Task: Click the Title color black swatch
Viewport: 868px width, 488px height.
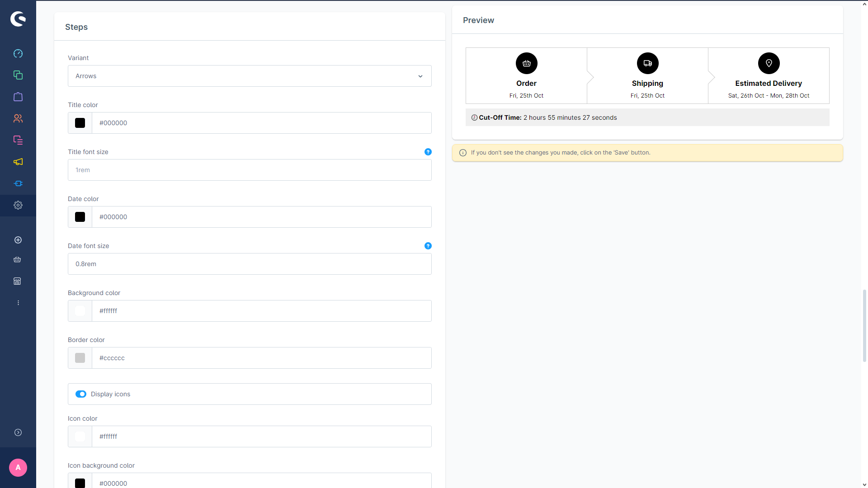Action: tap(80, 123)
